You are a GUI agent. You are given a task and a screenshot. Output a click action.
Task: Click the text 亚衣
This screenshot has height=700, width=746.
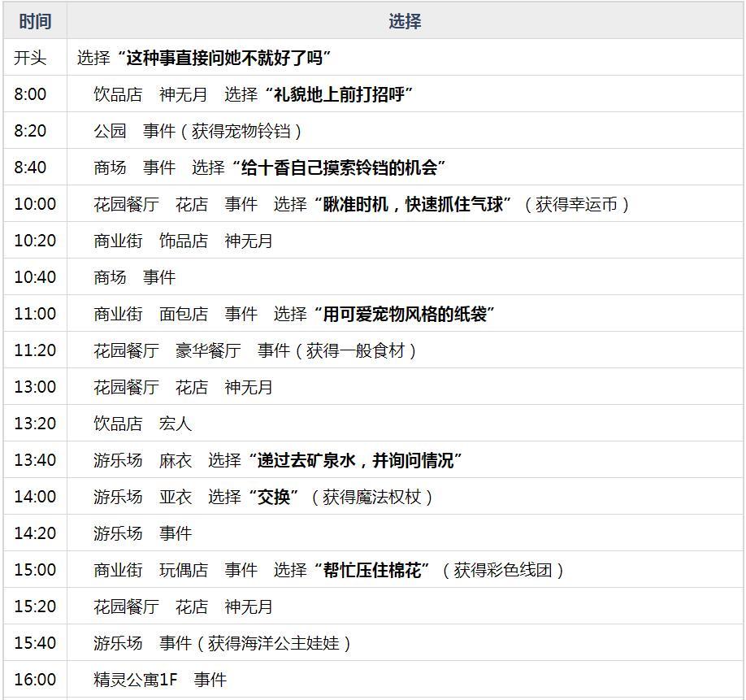176,497
